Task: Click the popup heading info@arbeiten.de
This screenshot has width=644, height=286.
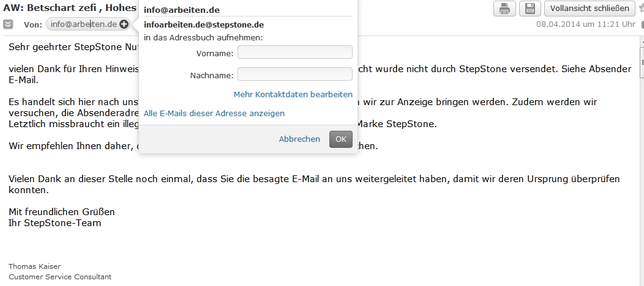Action: (x=181, y=10)
